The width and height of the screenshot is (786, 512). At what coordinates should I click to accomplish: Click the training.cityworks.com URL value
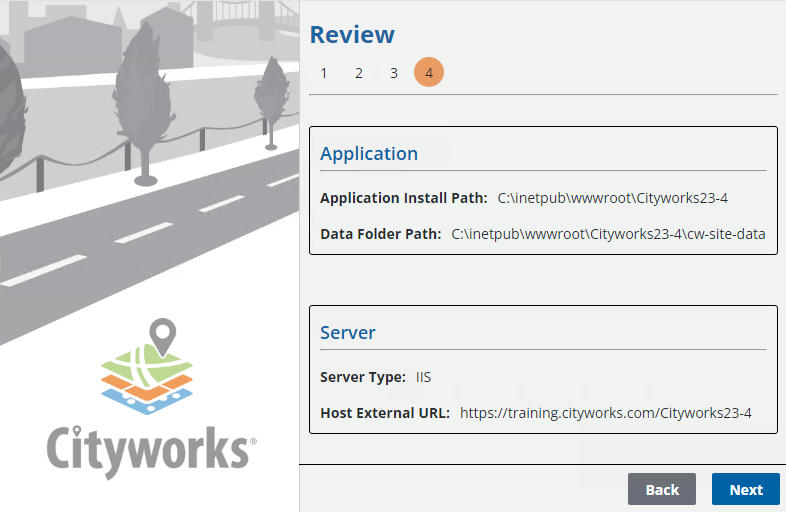[x=606, y=413]
